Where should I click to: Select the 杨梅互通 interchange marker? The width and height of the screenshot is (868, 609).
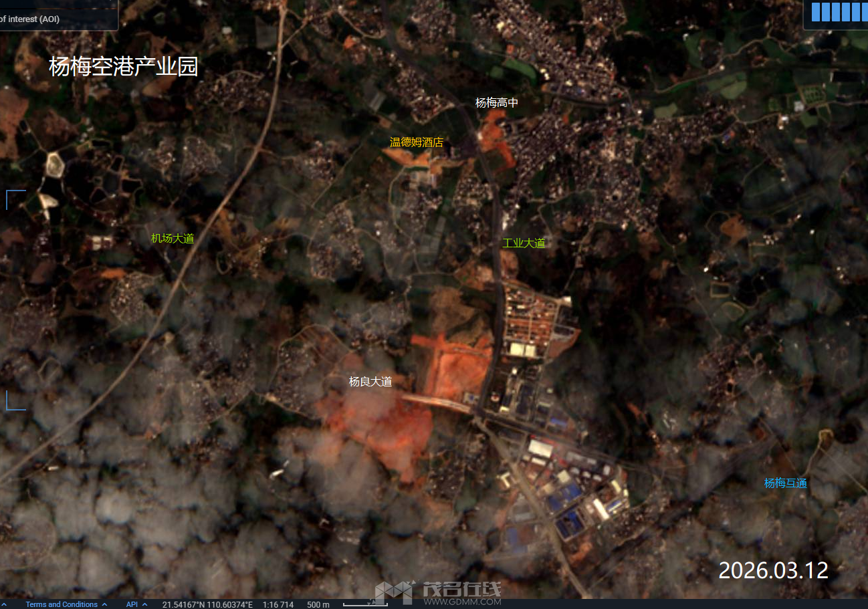pyautogui.click(x=786, y=483)
